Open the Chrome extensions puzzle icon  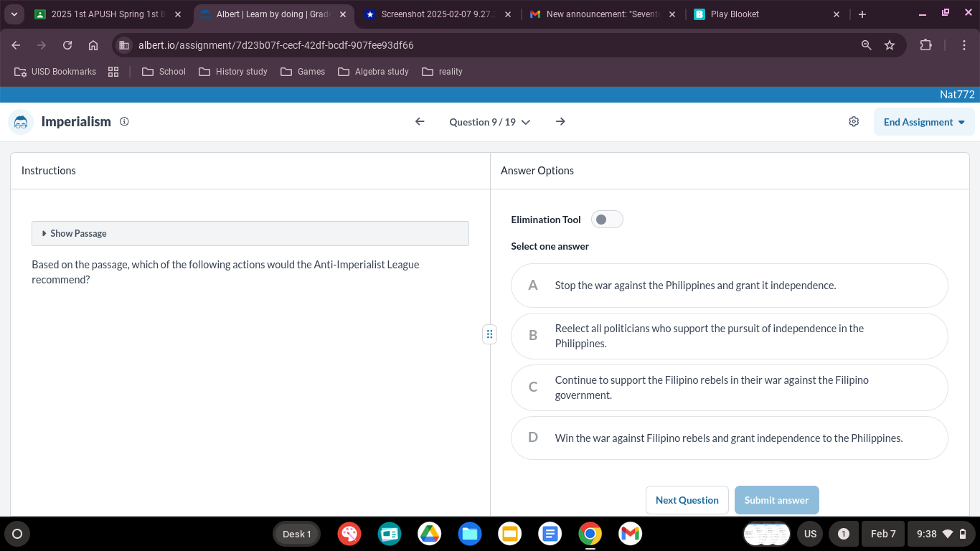[925, 45]
